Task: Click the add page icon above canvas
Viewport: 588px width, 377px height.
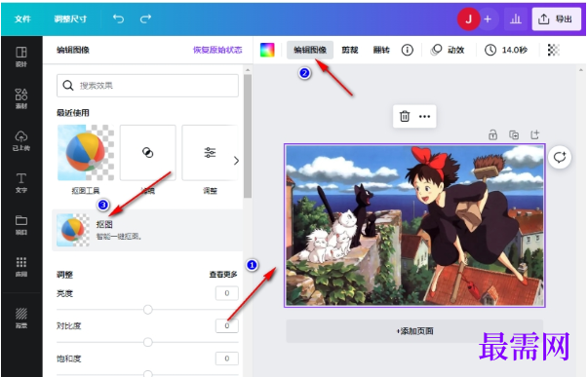Action: click(535, 134)
